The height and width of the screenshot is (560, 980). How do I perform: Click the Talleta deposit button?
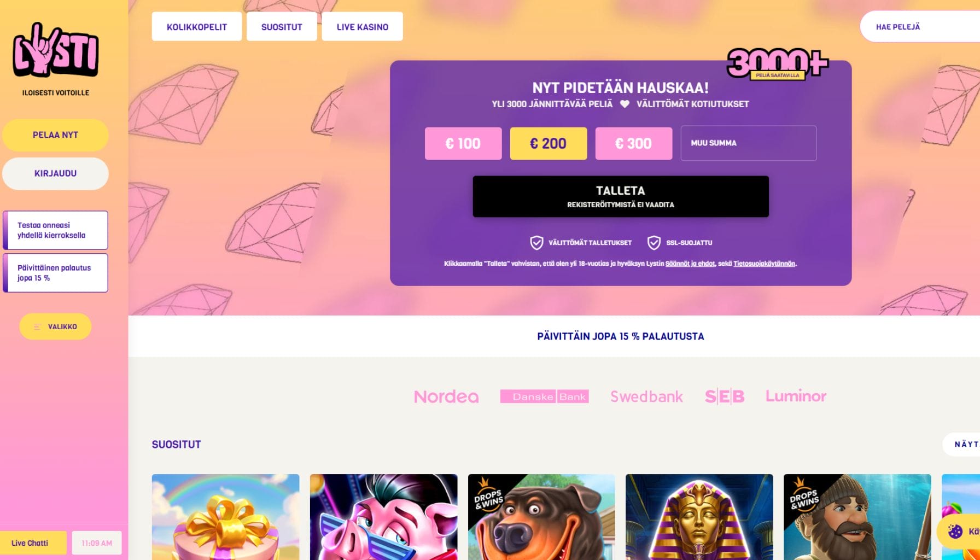(621, 196)
